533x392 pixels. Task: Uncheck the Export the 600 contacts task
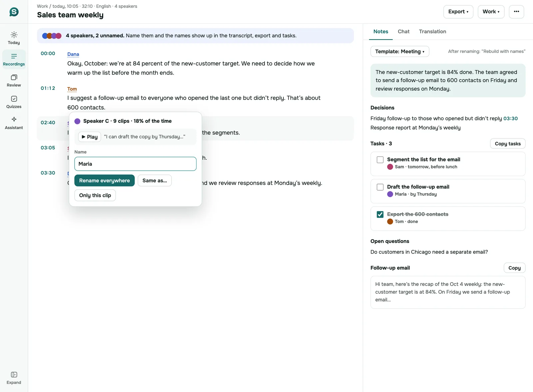[380, 214]
